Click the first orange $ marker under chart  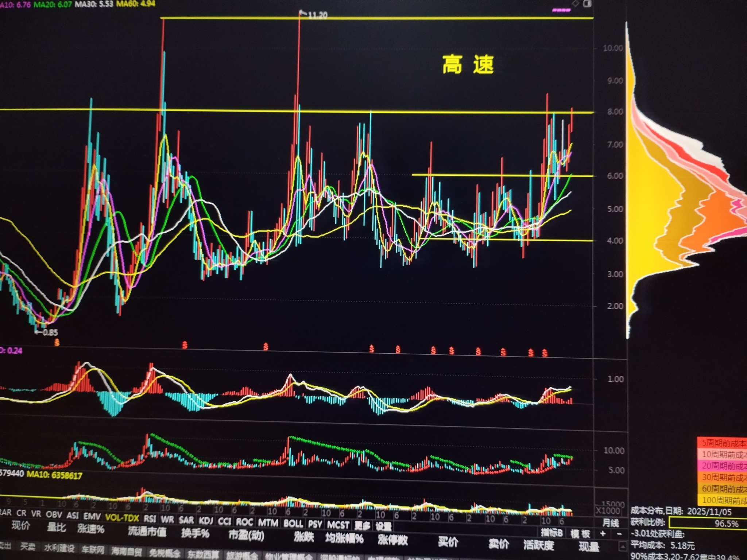click(x=57, y=342)
